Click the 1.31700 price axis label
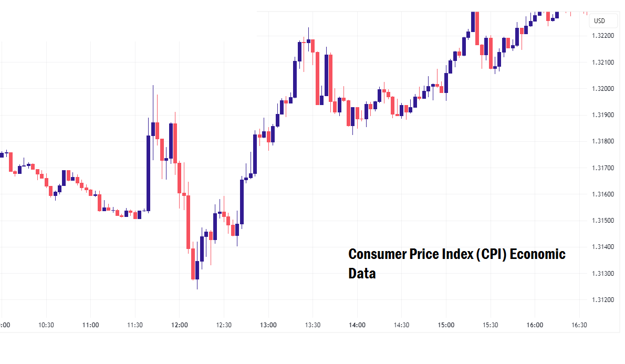 (x=603, y=168)
